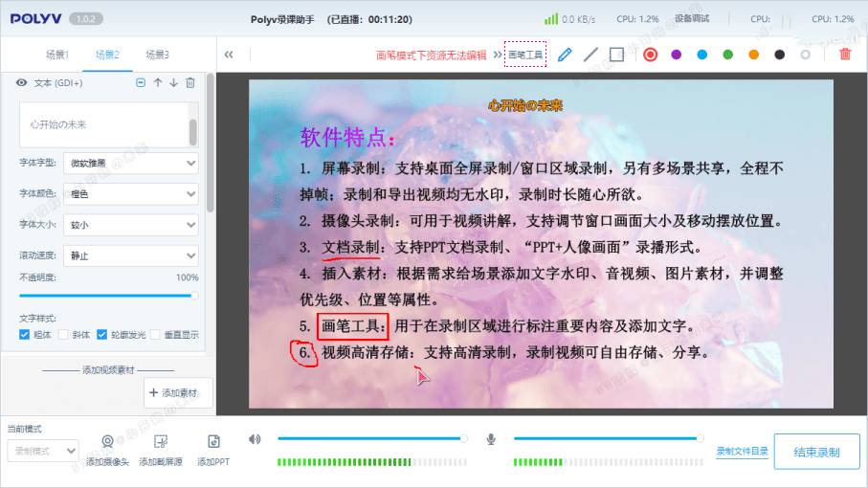
Task: Select the pencil drawing tool
Action: point(565,55)
